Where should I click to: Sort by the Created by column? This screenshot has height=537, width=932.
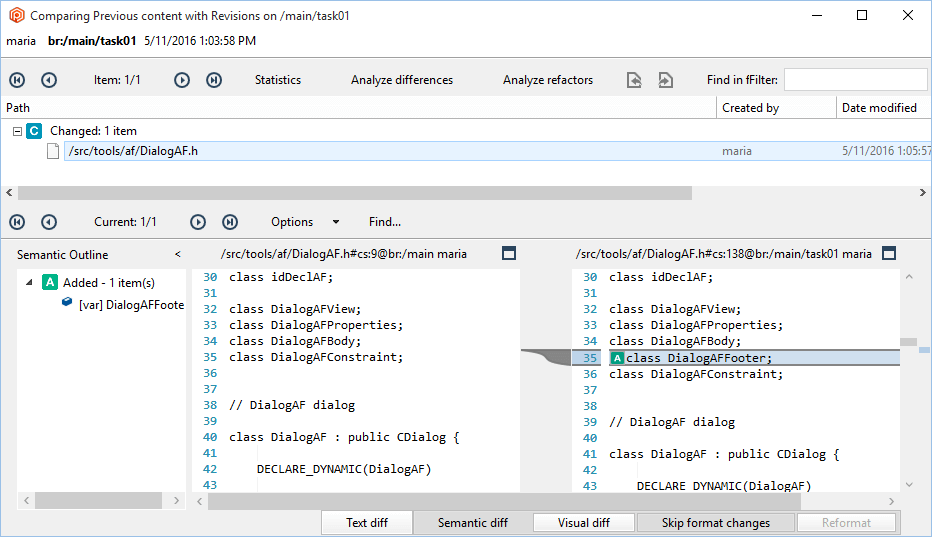(x=776, y=108)
